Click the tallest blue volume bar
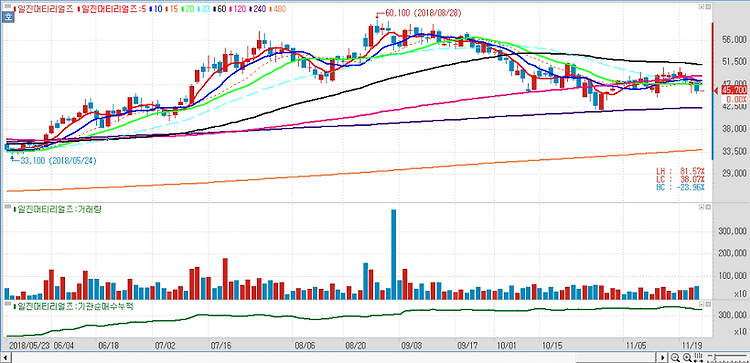Screen dimensions: 750x363 pos(393,254)
